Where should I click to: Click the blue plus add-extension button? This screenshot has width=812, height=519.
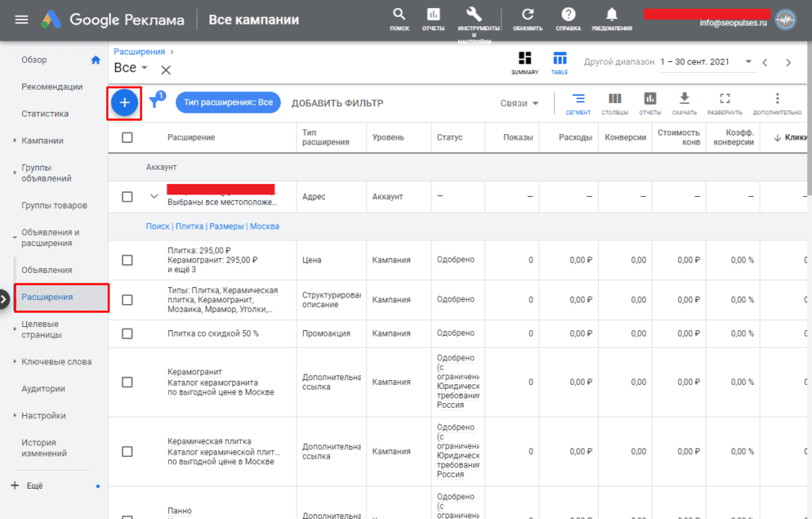pyautogui.click(x=124, y=102)
